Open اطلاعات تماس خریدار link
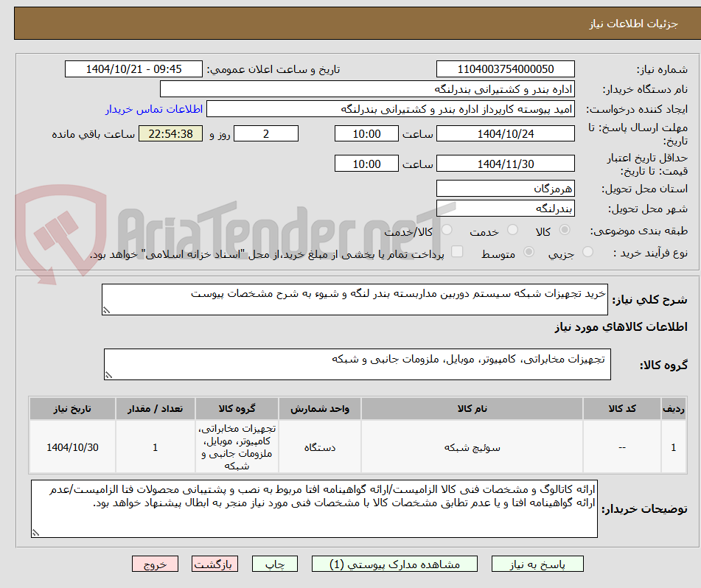The height and width of the screenshot is (588, 701). (x=154, y=109)
